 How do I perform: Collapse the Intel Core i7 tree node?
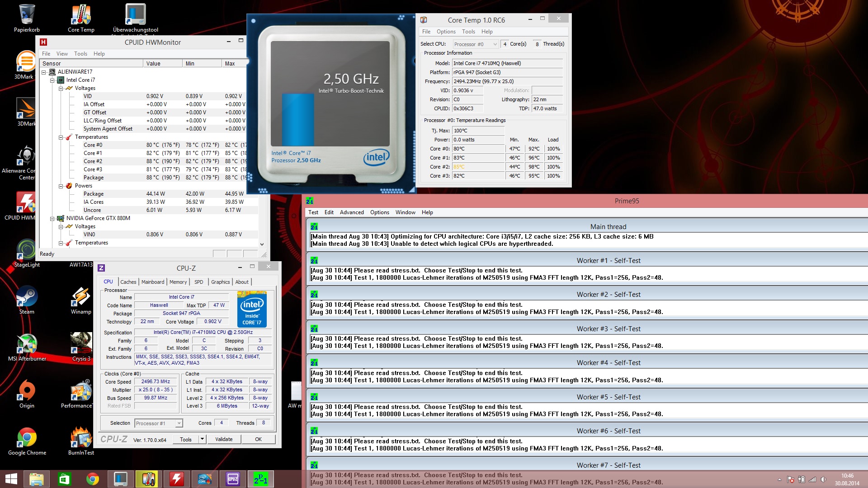52,80
